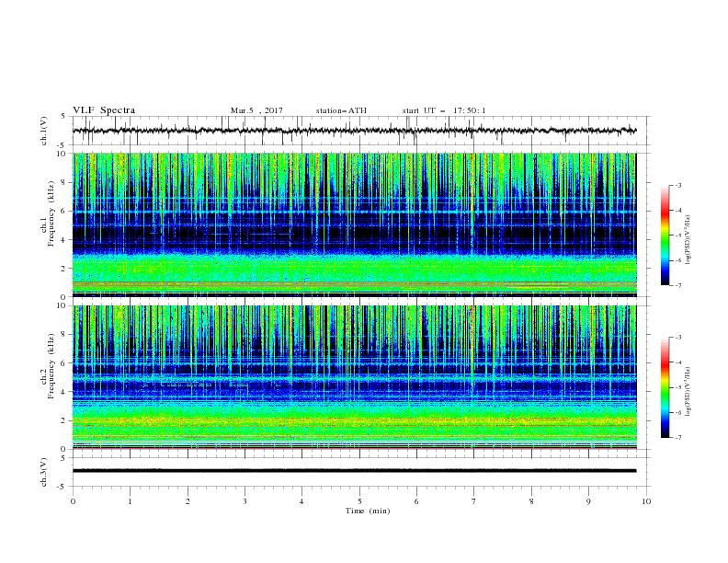Image resolution: width=728 pixels, height=563 pixels.
Task: Click the 'VLF Spectra' title text
Action: tap(104, 110)
